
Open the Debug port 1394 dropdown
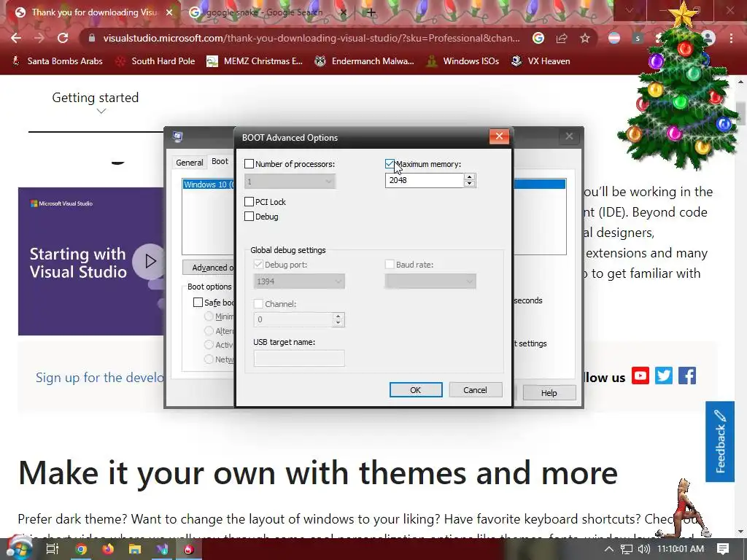299,281
